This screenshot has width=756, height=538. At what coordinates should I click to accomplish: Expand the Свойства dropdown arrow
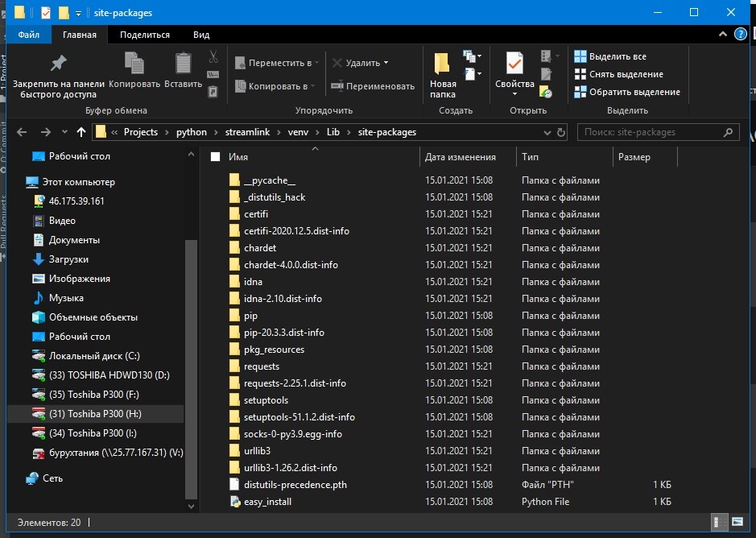point(514,93)
